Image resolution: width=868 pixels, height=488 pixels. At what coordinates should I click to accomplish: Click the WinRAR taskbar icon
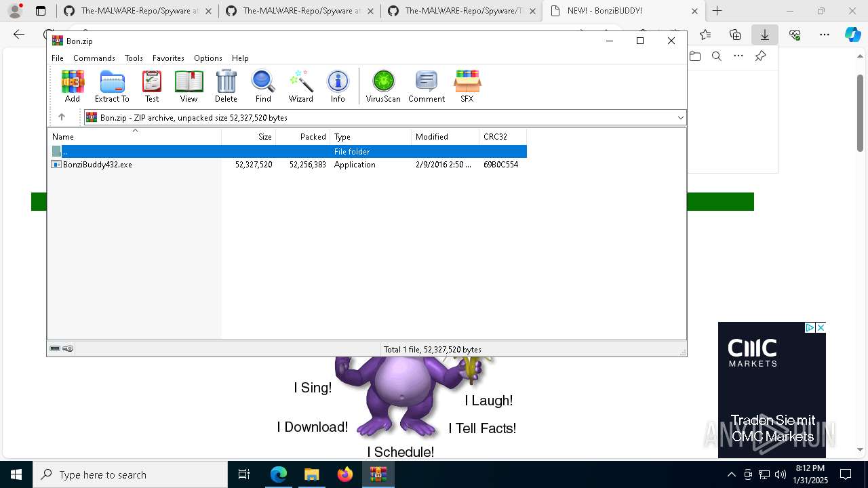[x=378, y=474]
